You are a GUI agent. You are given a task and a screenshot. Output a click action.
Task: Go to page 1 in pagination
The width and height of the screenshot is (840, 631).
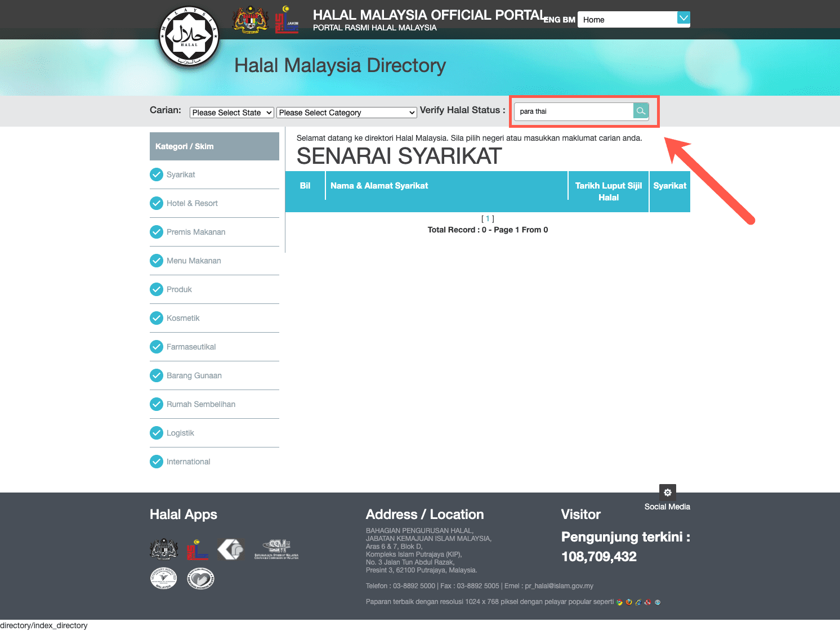click(x=488, y=218)
